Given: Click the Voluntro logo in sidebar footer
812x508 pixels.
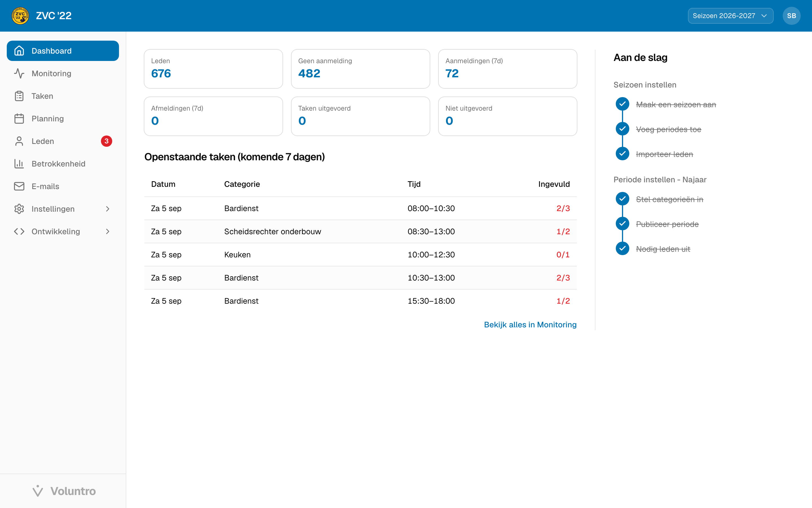Looking at the screenshot, I should [64, 491].
